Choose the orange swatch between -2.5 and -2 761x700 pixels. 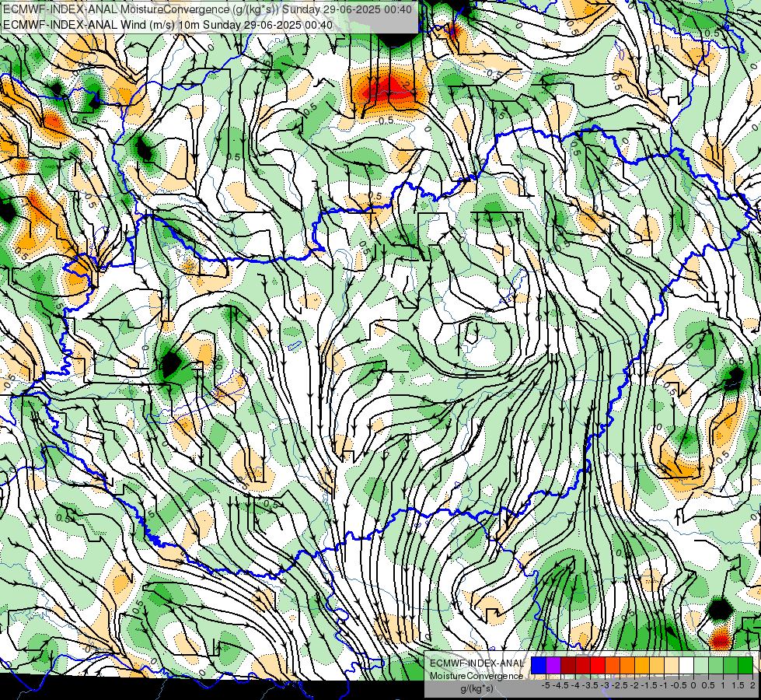(627, 665)
